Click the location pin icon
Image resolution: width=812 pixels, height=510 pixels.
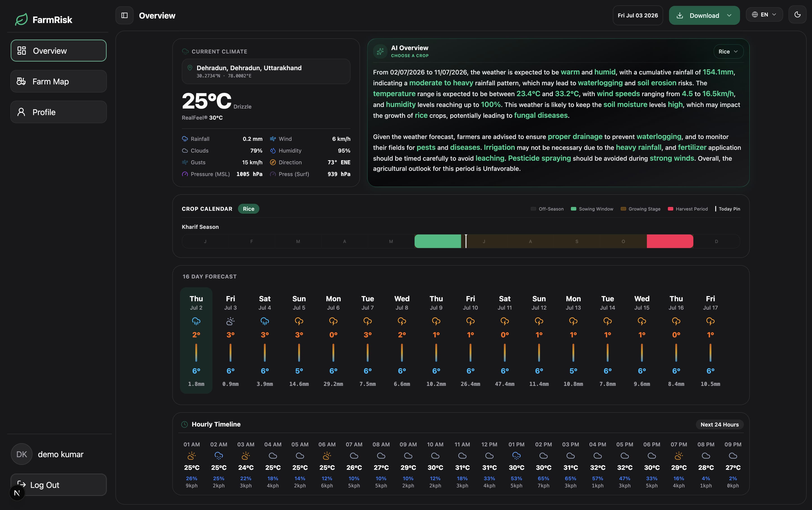click(x=190, y=68)
